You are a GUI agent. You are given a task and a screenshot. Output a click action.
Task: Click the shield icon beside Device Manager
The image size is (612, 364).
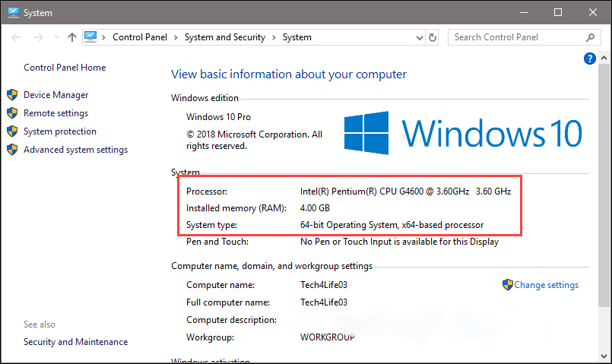tap(12, 95)
